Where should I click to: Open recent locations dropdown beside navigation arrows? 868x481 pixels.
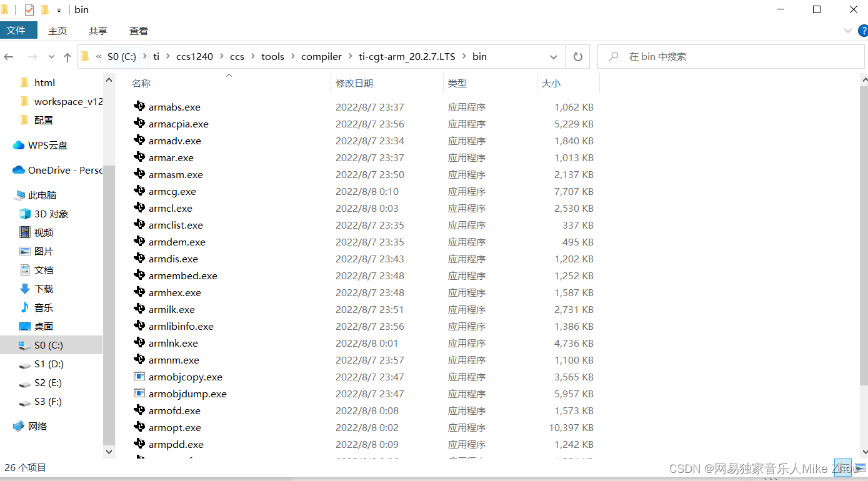[51, 57]
